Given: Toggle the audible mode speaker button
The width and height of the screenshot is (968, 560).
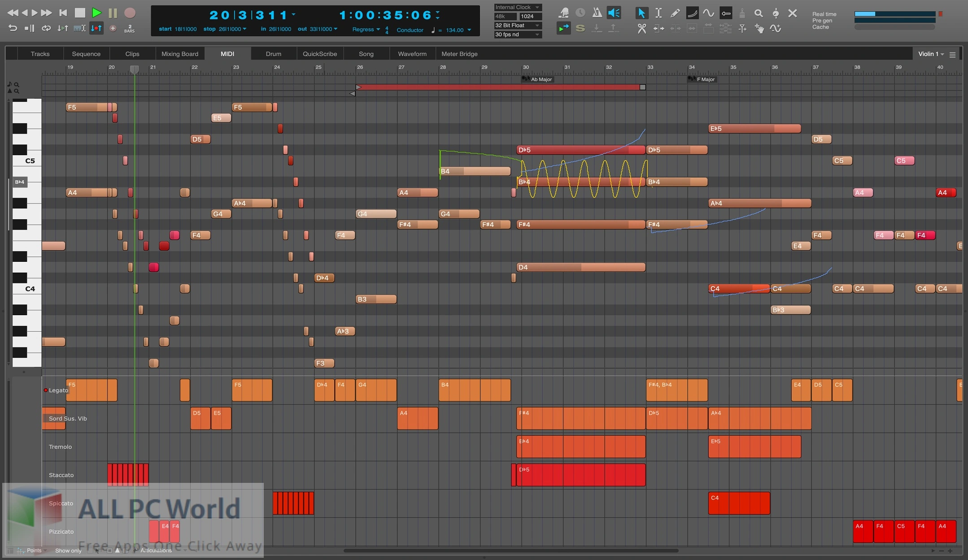Looking at the screenshot, I should 614,13.
